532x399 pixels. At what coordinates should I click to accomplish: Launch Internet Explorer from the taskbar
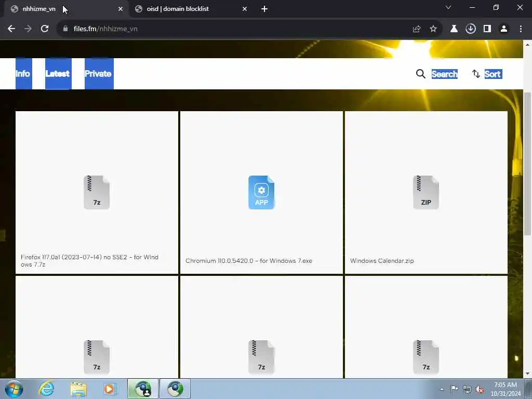[46, 389]
